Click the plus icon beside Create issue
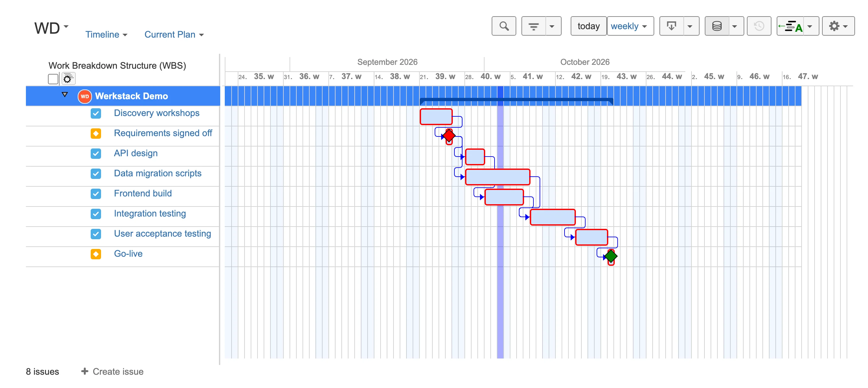868x388 pixels. 85,371
